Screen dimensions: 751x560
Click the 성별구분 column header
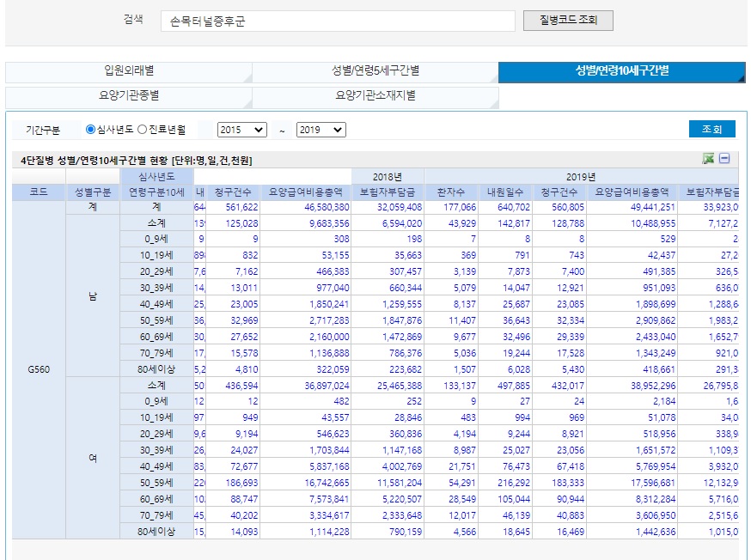[93, 192]
